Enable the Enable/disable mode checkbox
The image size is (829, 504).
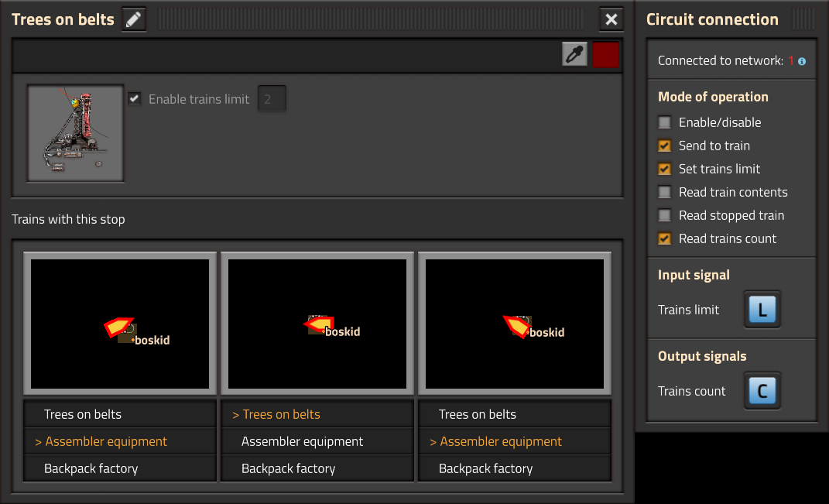pos(664,122)
